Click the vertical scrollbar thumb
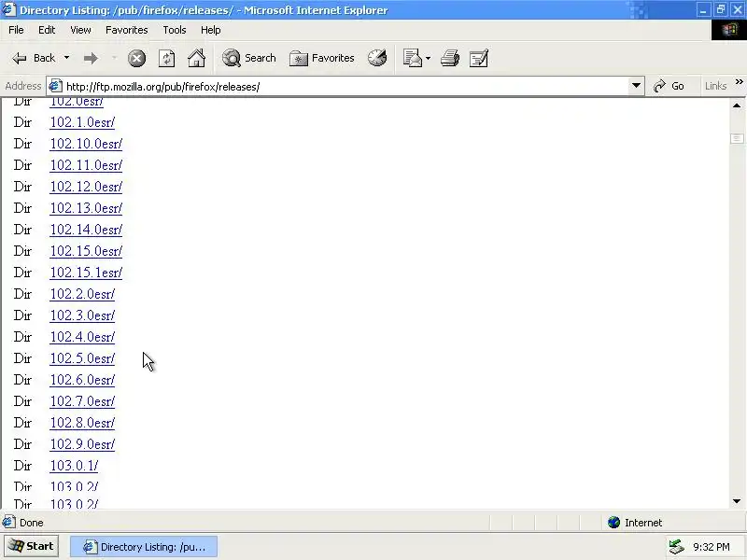Image resolution: width=747 pixels, height=560 pixels. [x=737, y=138]
